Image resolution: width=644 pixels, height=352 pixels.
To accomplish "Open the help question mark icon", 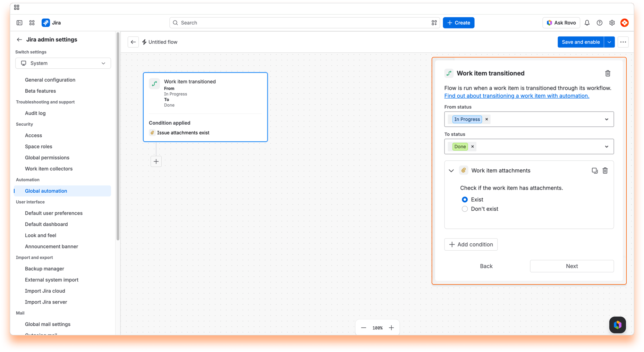I will point(600,23).
